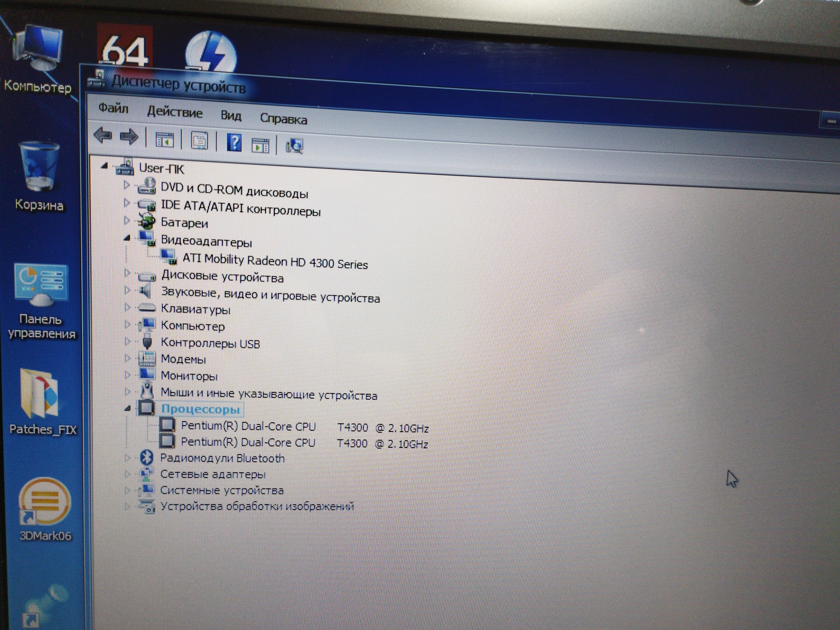Screen dimensions: 840x630
Task: Select Системные устройства label
Action: click(x=222, y=490)
